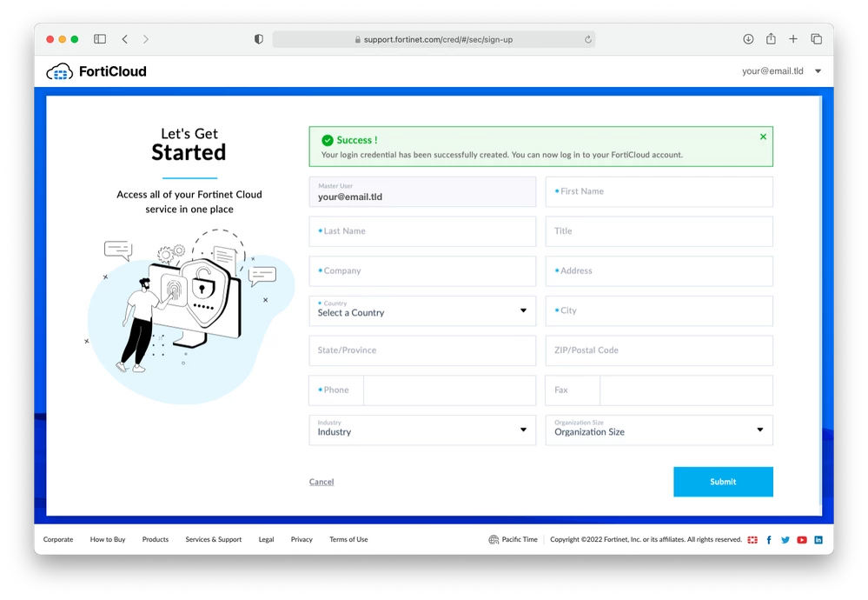The width and height of the screenshot is (868, 600).
Task: Open the privacy shield icon in toolbar
Action: tap(259, 39)
